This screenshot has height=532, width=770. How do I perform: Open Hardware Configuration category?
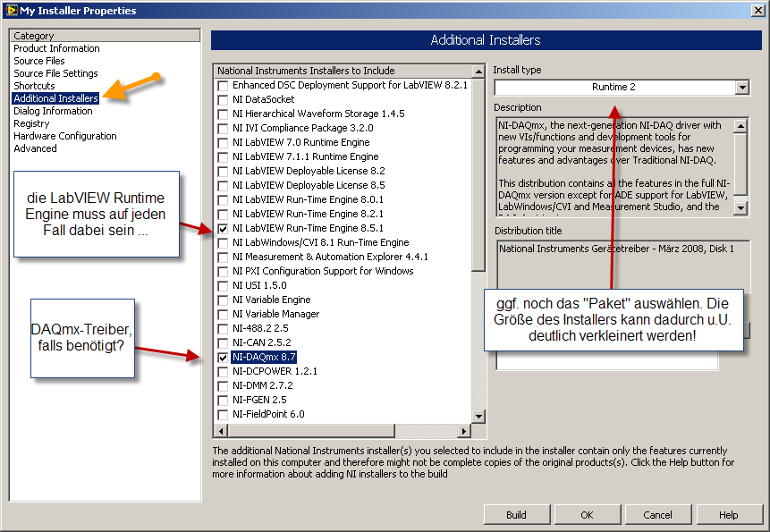[64, 136]
